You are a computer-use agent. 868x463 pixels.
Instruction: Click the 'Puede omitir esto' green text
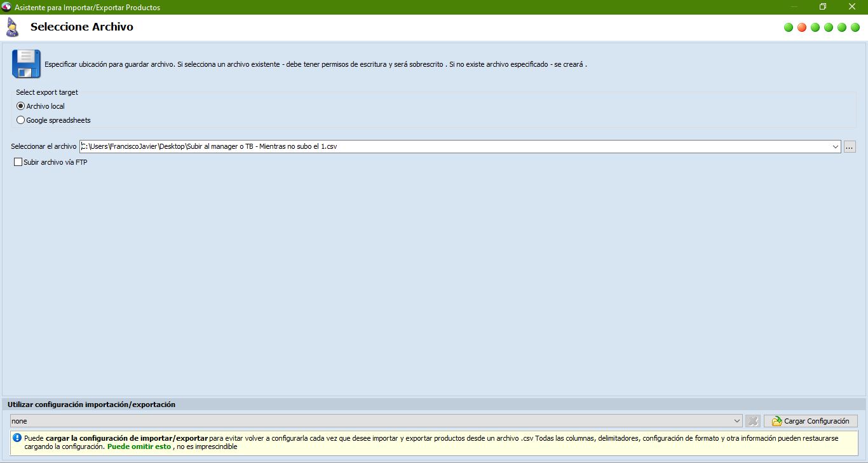click(139, 446)
